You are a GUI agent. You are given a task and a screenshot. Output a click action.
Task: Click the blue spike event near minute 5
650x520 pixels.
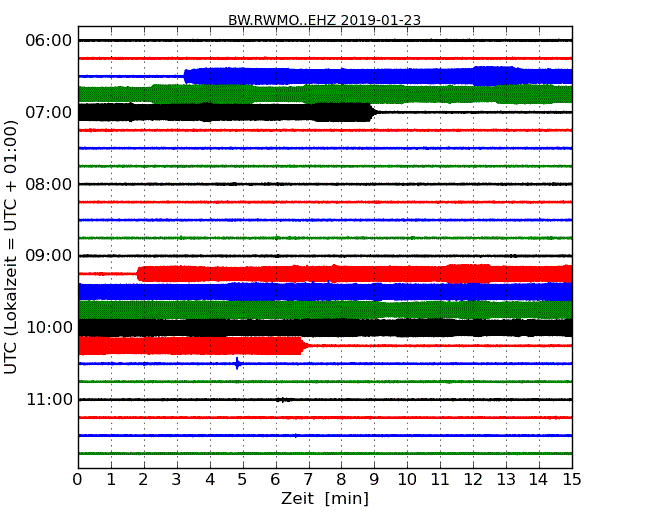tap(237, 363)
